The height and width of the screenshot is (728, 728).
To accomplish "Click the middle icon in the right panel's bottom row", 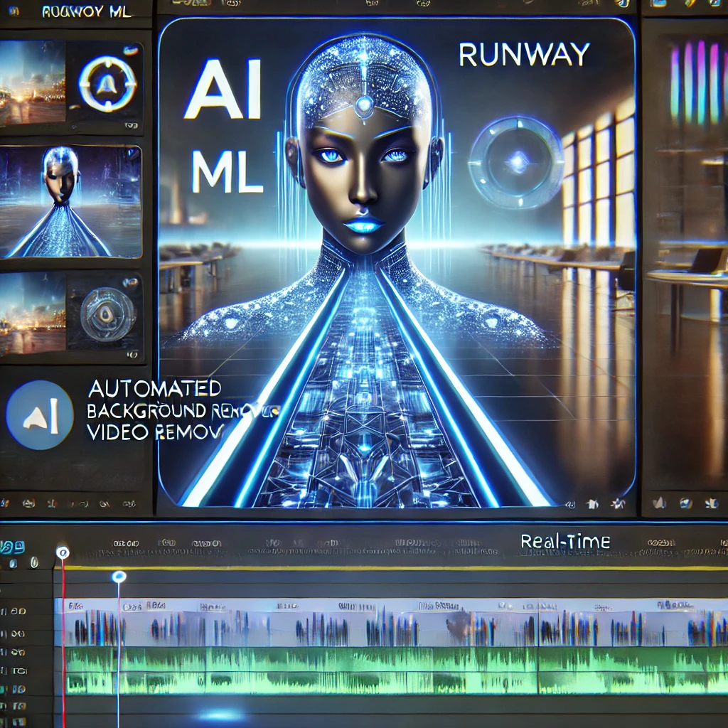I will [x=685, y=503].
